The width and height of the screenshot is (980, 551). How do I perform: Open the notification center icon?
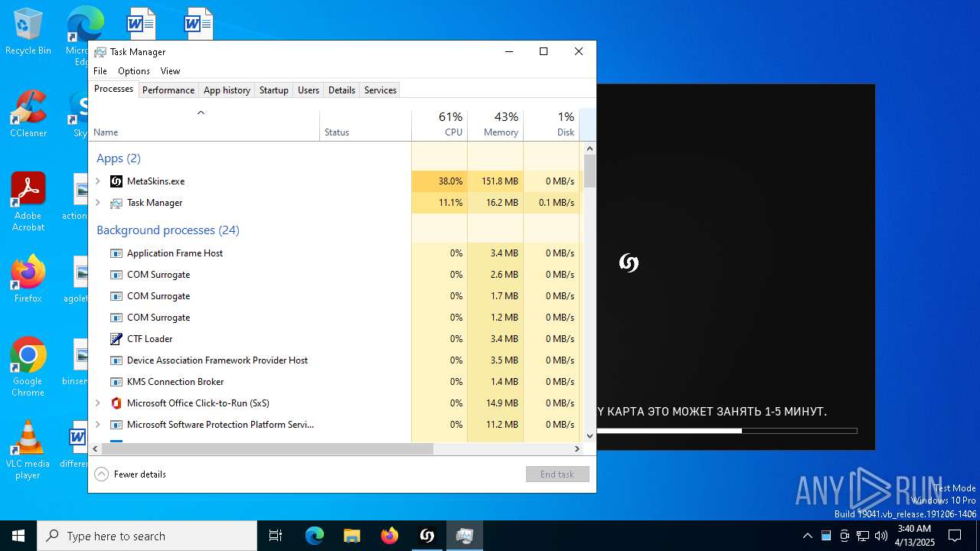955,536
